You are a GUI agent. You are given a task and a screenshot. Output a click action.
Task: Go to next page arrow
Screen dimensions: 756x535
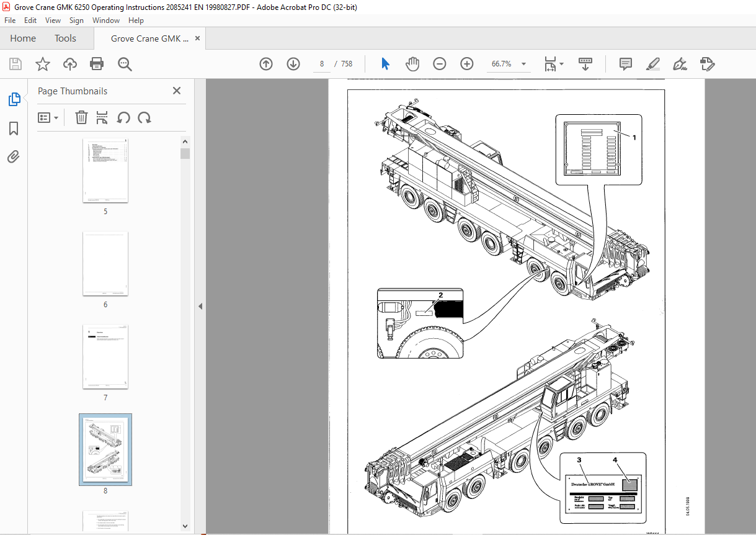pyautogui.click(x=293, y=64)
